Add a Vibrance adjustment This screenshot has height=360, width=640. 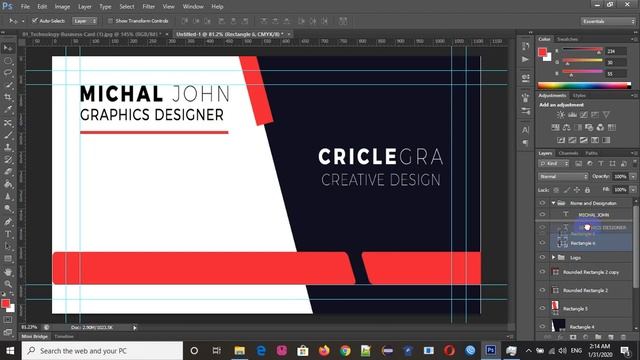[606, 115]
